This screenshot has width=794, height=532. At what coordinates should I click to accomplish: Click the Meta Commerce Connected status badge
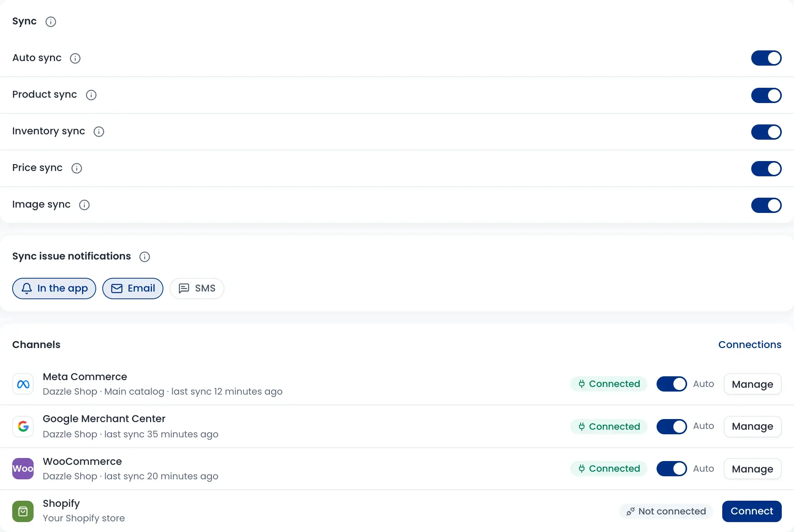tap(609, 384)
